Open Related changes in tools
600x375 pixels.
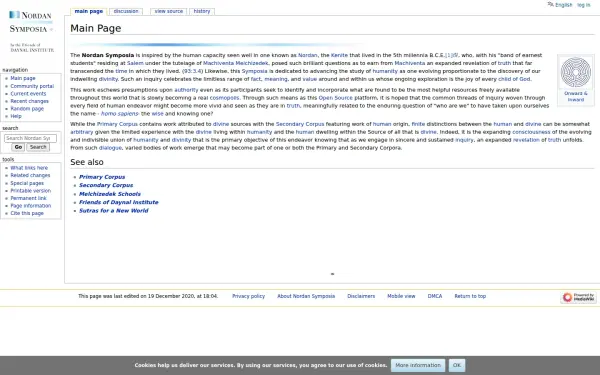click(x=30, y=175)
